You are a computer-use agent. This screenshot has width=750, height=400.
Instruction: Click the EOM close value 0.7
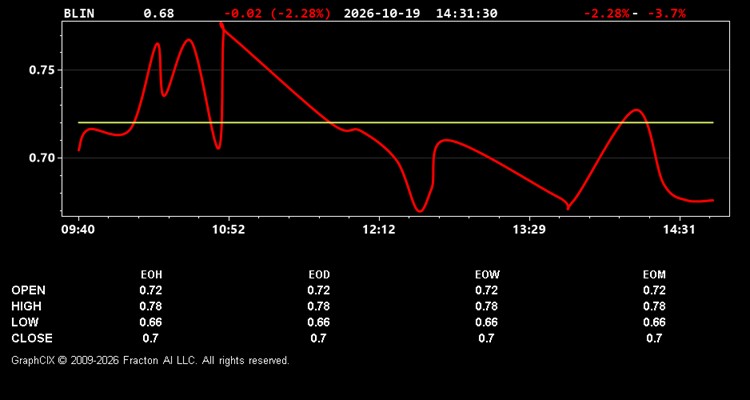click(654, 338)
